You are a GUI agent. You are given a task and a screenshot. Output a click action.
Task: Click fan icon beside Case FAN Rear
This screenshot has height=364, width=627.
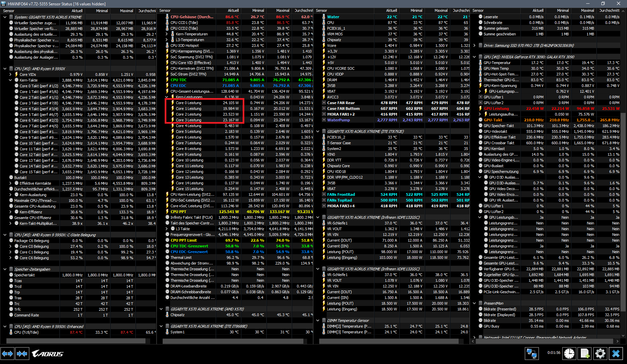[x=324, y=103]
